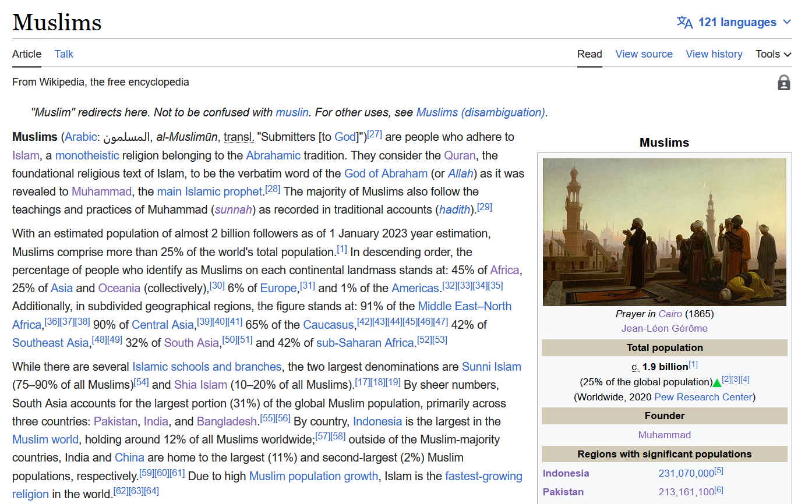
Task: Switch to the Article tab
Action: point(27,54)
